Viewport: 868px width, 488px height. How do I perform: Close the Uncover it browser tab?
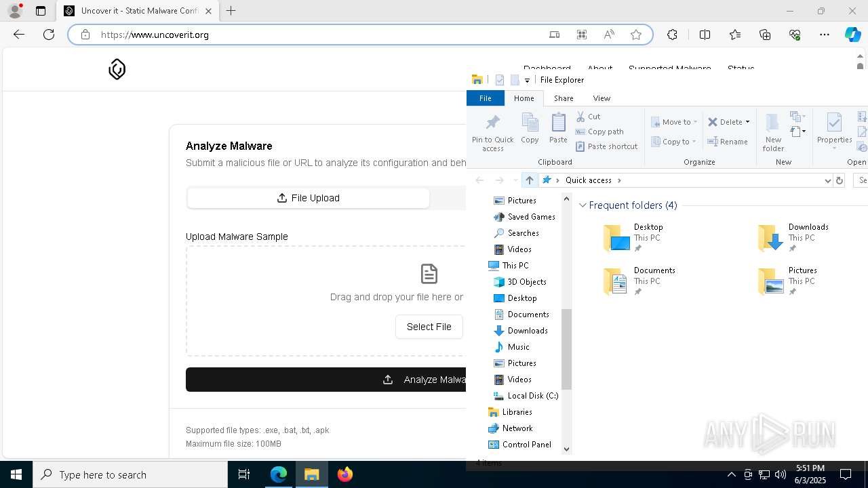click(208, 11)
